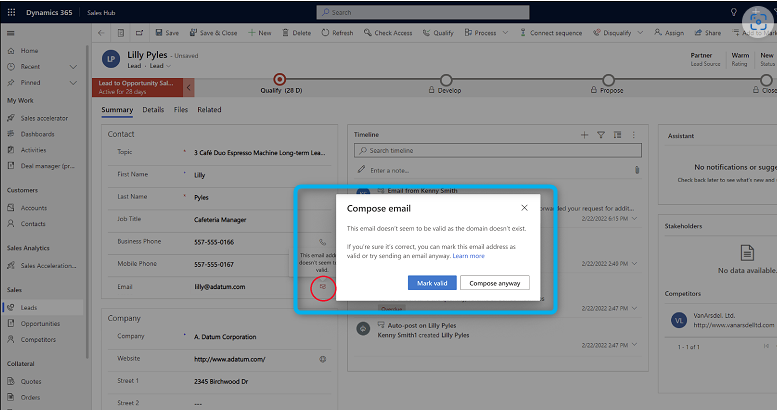
Task: Click the Delete command in the toolbar
Action: (295, 33)
